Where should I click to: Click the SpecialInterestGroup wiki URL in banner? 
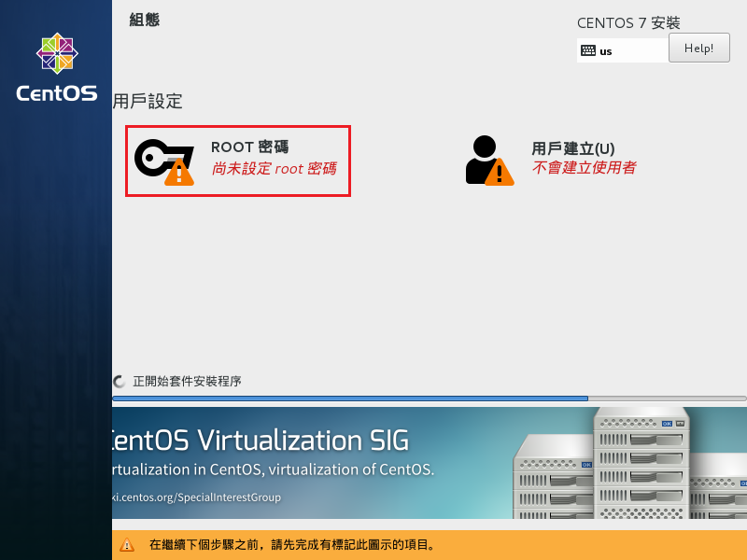pyautogui.click(x=196, y=497)
